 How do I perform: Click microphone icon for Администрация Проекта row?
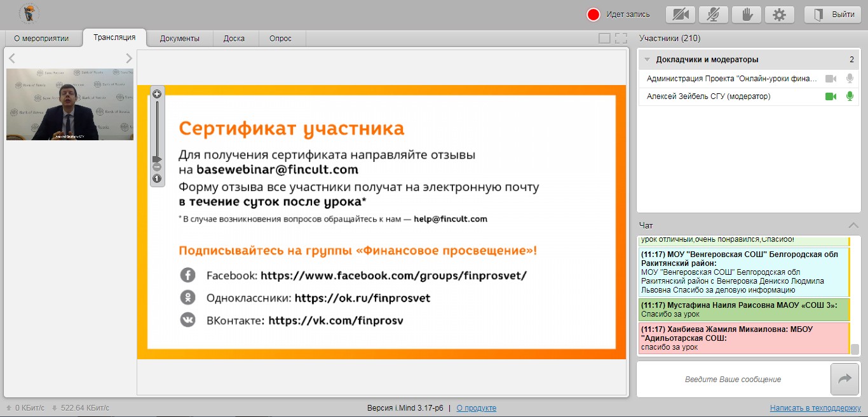(850, 79)
